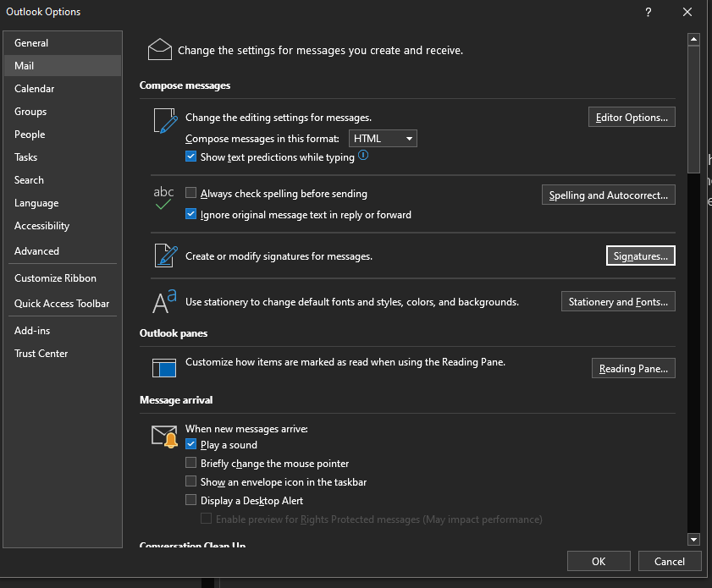Enable Briefly change the mouse pointer
The image size is (712, 588).
point(190,463)
